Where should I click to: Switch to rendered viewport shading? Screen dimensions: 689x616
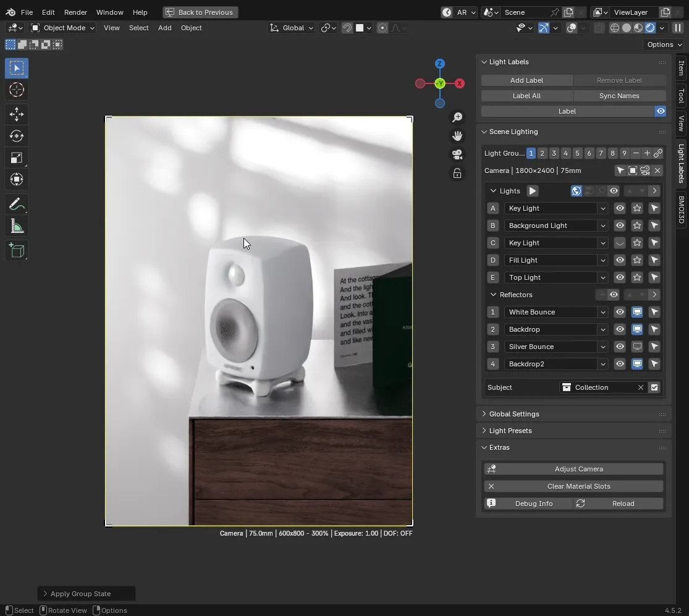[x=650, y=28]
